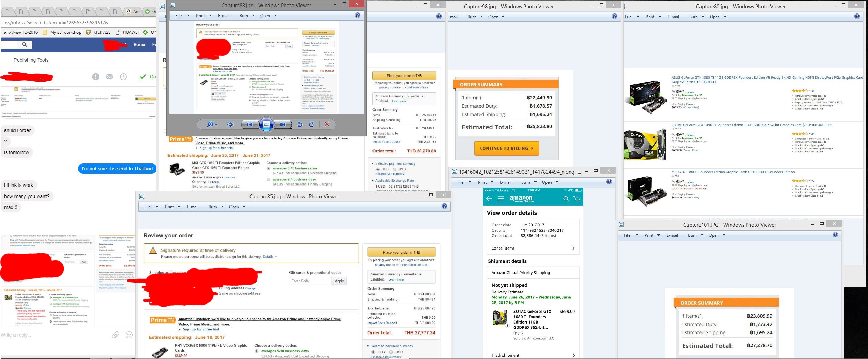Open the Open menu in Capture101 window
The height and width of the screenshot is (359, 868).
point(714,235)
